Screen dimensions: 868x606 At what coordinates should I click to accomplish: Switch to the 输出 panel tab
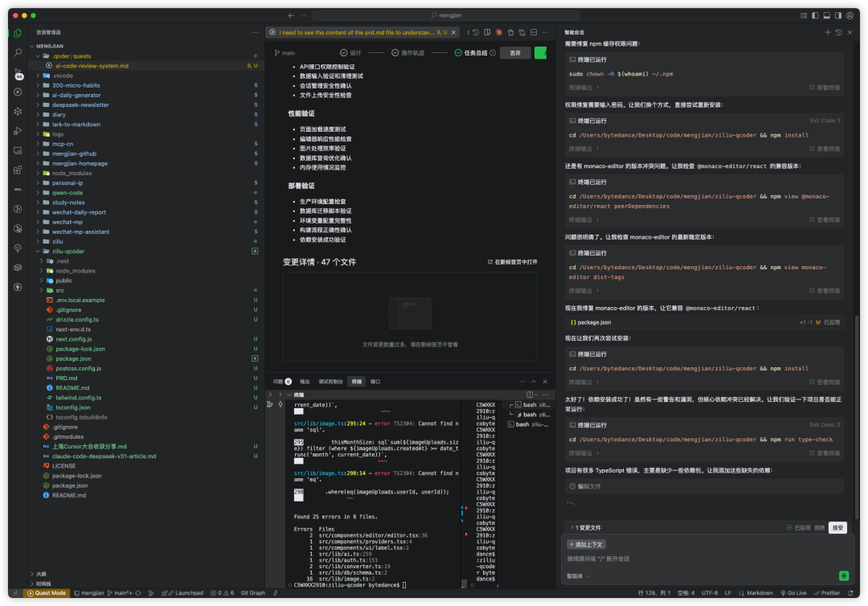305,382
